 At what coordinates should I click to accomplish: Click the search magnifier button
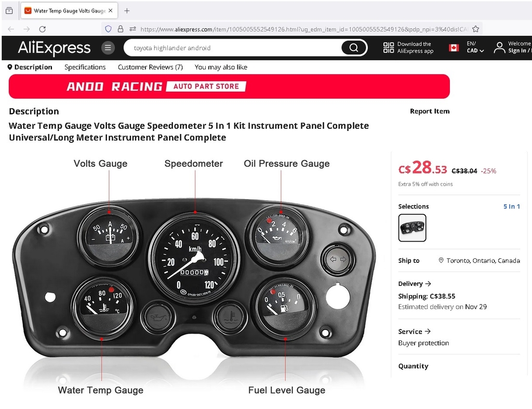click(353, 48)
